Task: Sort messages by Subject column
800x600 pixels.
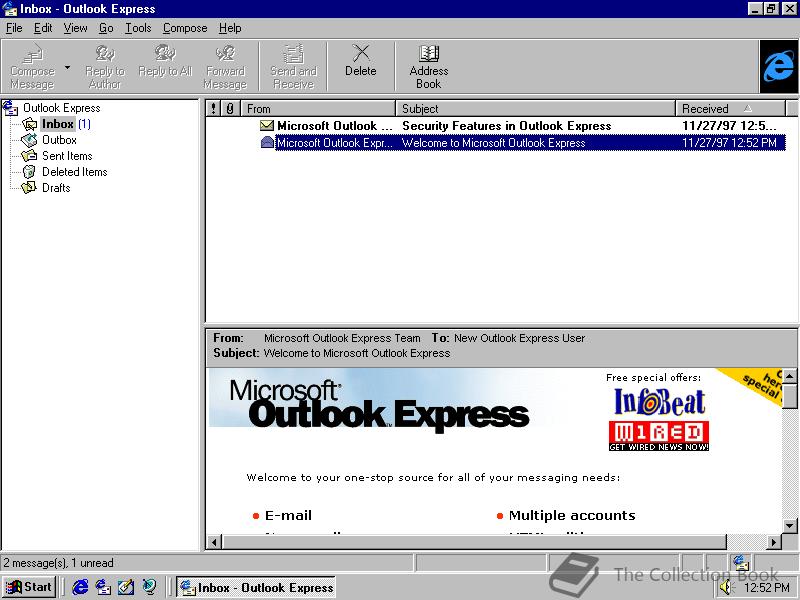Action: click(x=536, y=108)
